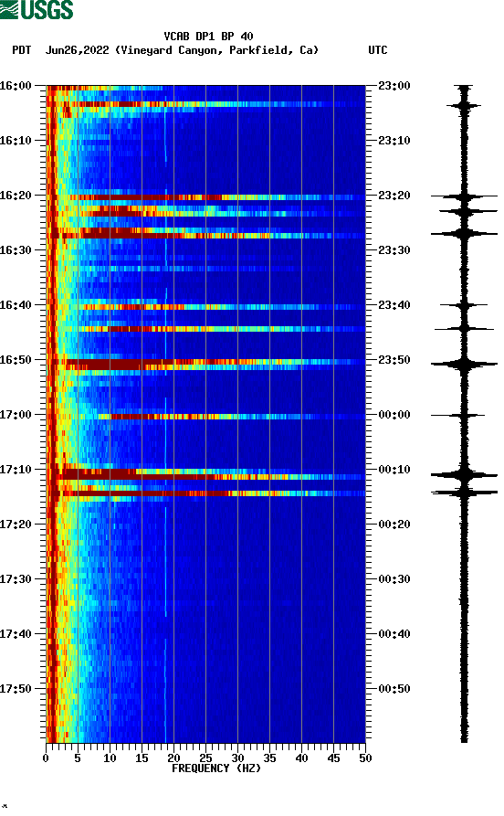The width and height of the screenshot is (504, 816).
Task: Click the seismogram spike near 23:20 UTC
Action: [464, 196]
